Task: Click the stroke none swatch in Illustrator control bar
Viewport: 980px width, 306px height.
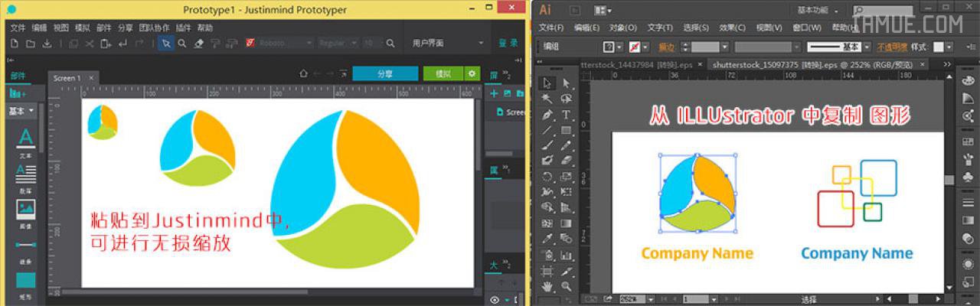Action: coord(634,47)
